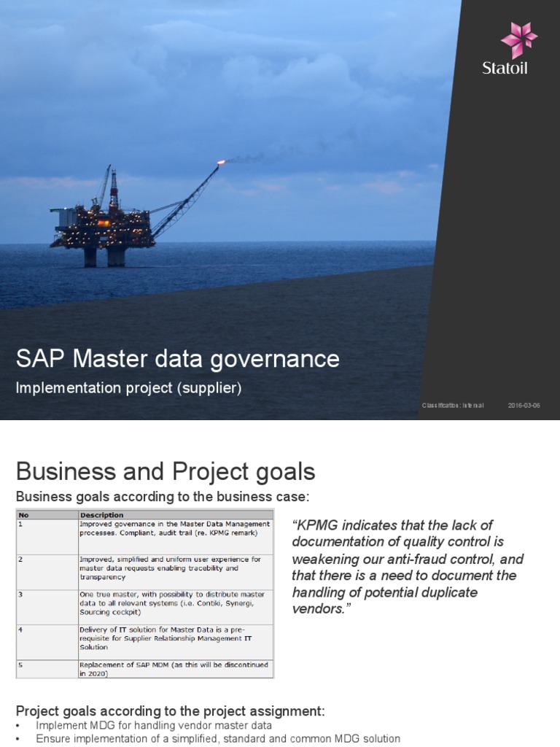Viewport: 560px width, 747px height.
Task: Select the 'SAP Master data governance' title
Action: pyautogui.click(x=178, y=359)
